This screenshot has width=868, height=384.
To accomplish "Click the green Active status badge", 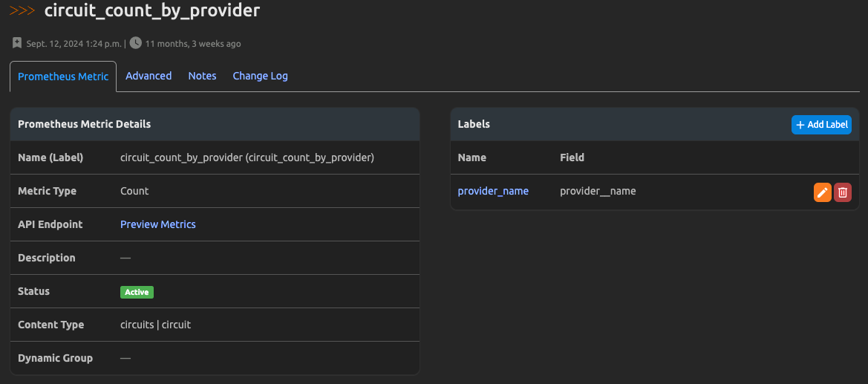I will (x=137, y=292).
